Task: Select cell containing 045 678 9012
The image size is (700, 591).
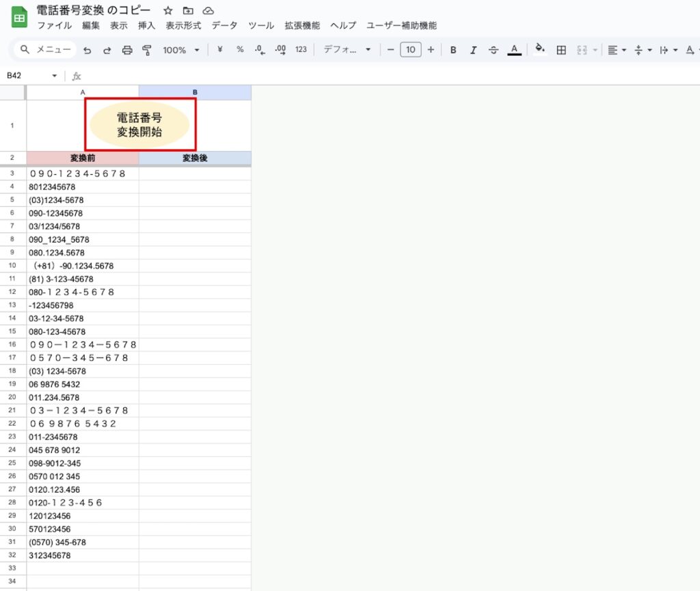Action: point(83,450)
